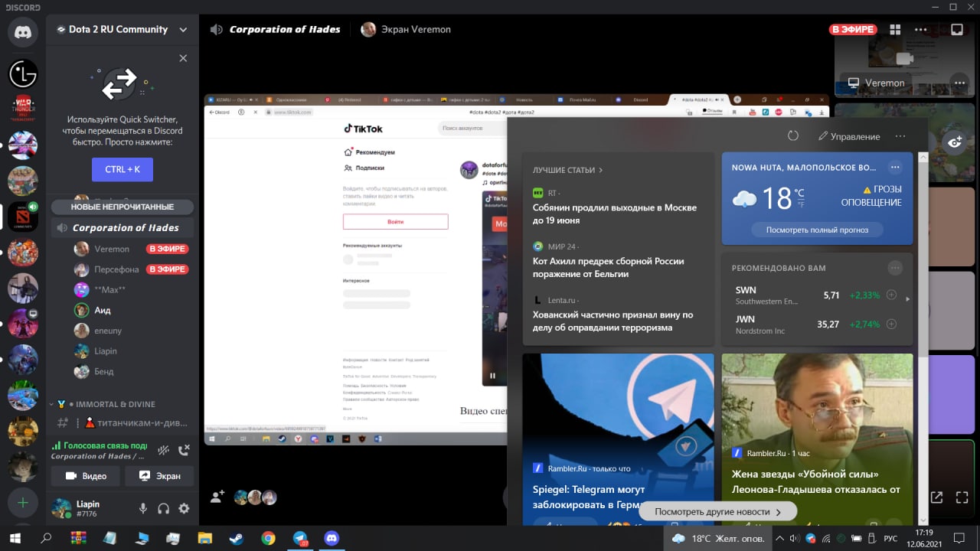Screen dimensions: 980x551
Task: Open article Хованский частично признал вину
Action: point(612,321)
